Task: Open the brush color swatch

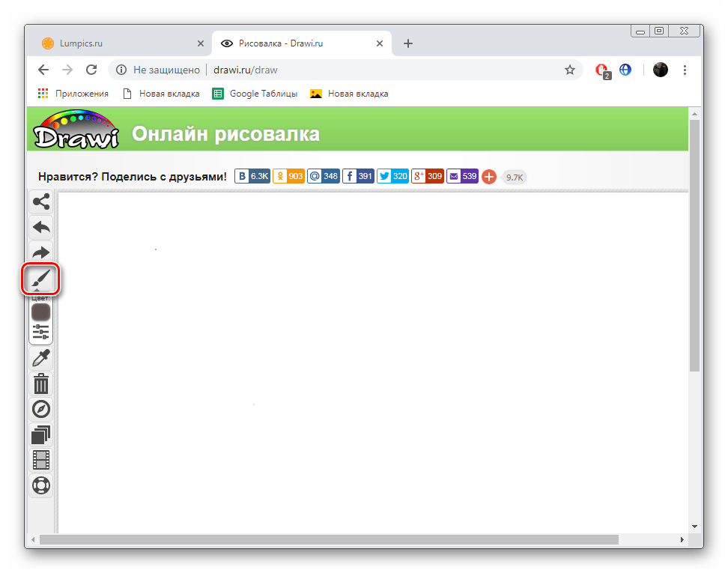Action: coord(40,312)
